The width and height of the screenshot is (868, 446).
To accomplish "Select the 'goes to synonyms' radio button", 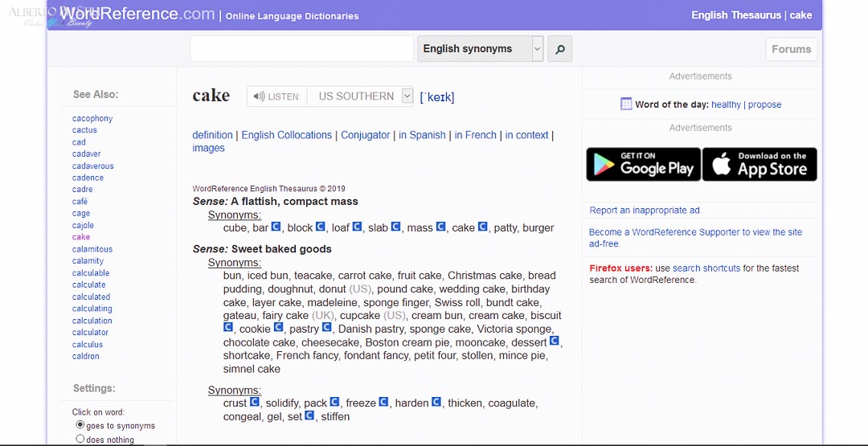I will [80, 425].
